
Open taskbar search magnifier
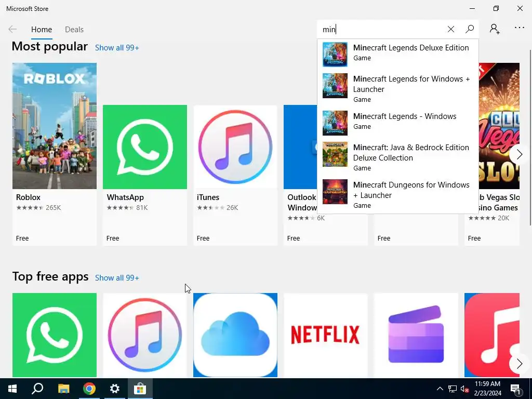click(37, 389)
